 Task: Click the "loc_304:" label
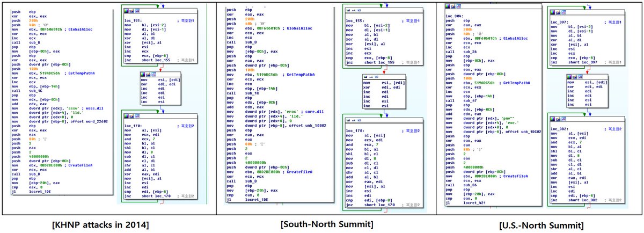pos(455,16)
